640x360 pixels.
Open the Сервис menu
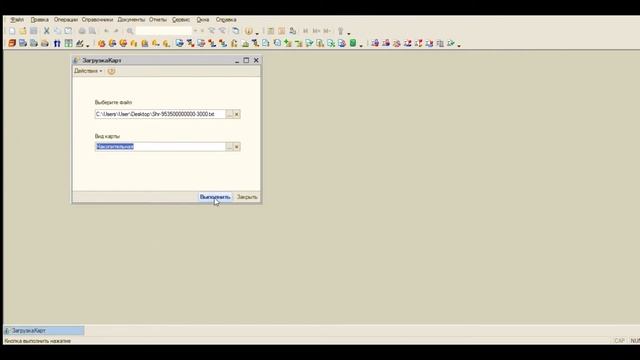[x=181, y=20]
